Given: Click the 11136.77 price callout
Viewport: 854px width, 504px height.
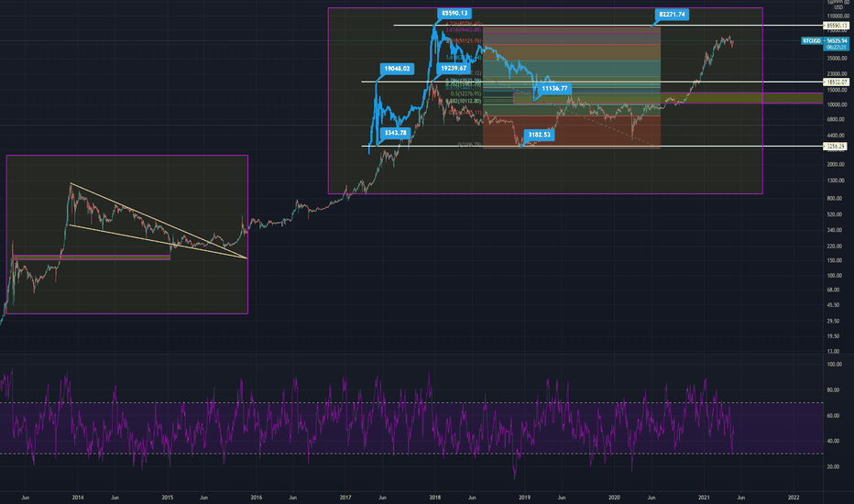Looking at the screenshot, I should (x=554, y=88).
